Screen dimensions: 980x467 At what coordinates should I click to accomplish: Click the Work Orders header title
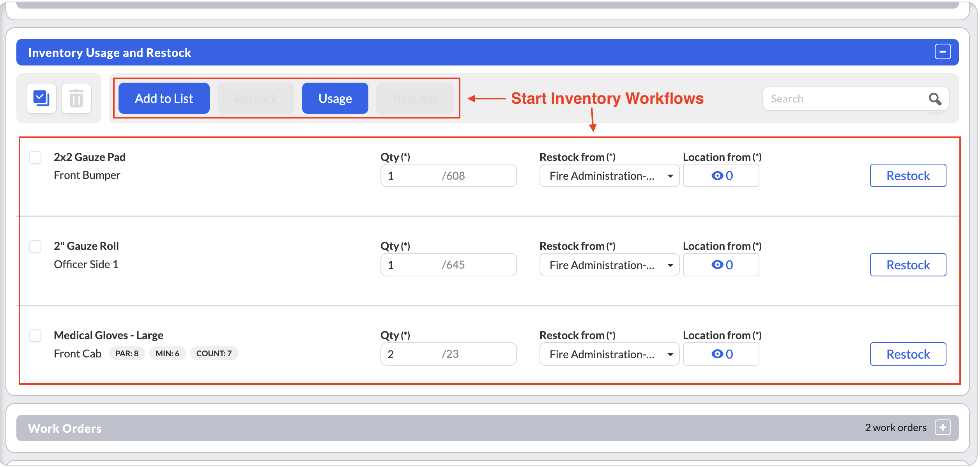click(65, 428)
